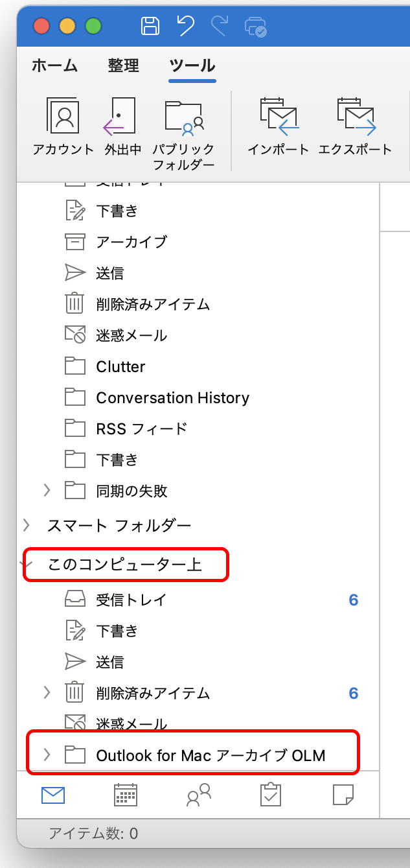Click the 外出中 auto-reply button
Screen dimensions: 410x868
pyautogui.click(x=122, y=127)
